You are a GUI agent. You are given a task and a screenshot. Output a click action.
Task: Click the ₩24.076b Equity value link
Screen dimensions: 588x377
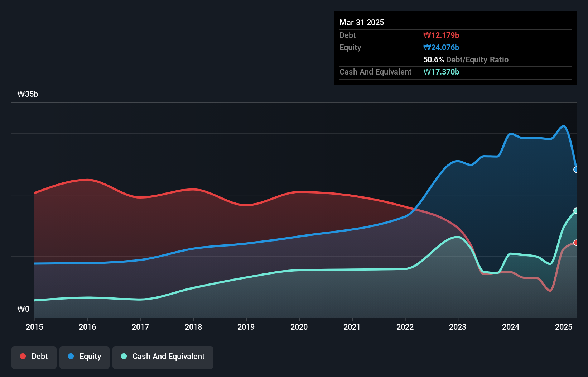(441, 47)
